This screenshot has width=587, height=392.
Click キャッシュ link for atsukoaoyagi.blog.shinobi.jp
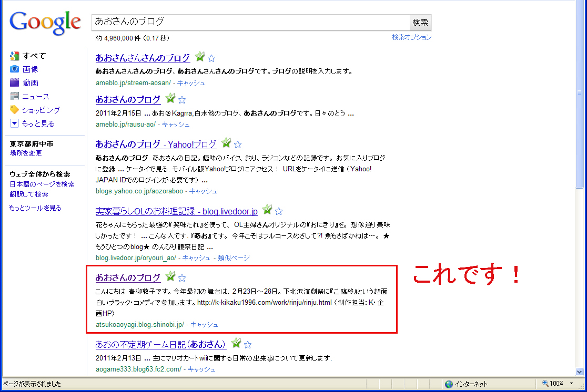click(204, 324)
